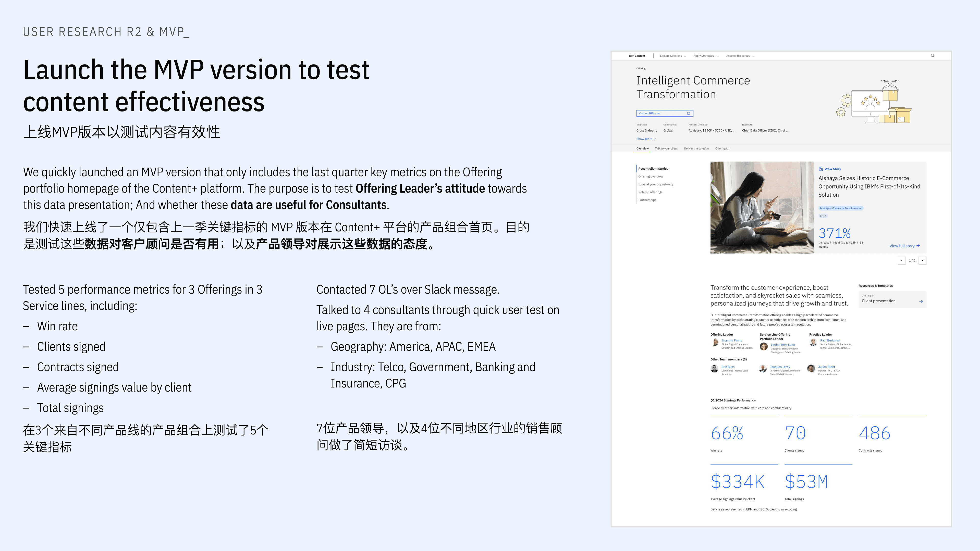Click the slide title Launch the MVP version
This screenshot has height=551, width=980.
coord(196,86)
